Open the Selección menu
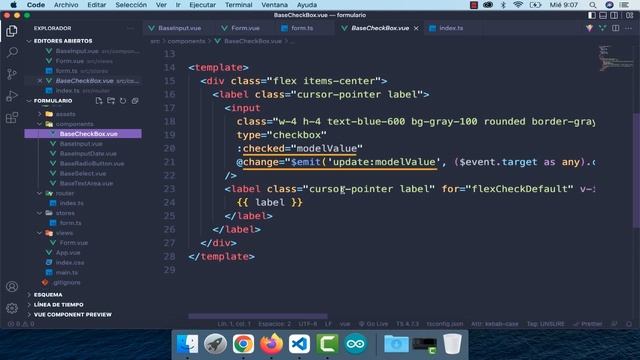The height and width of the screenshot is (360, 640). click(131, 5)
